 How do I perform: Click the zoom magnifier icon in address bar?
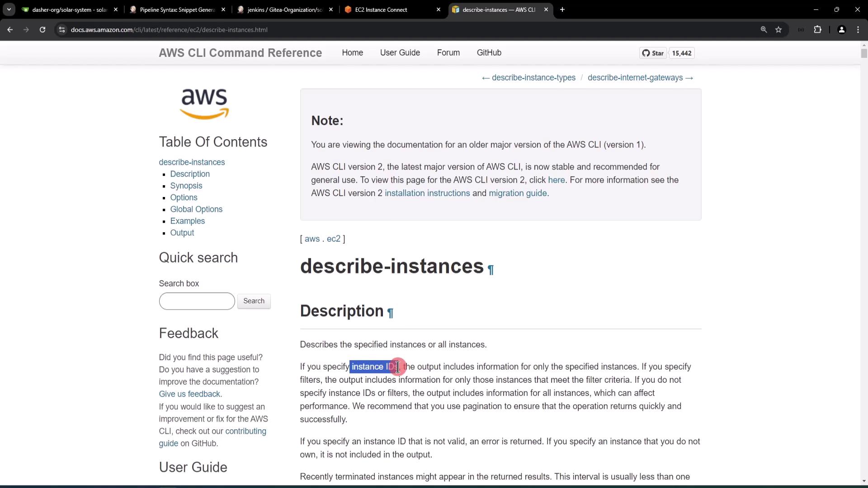[x=764, y=30]
